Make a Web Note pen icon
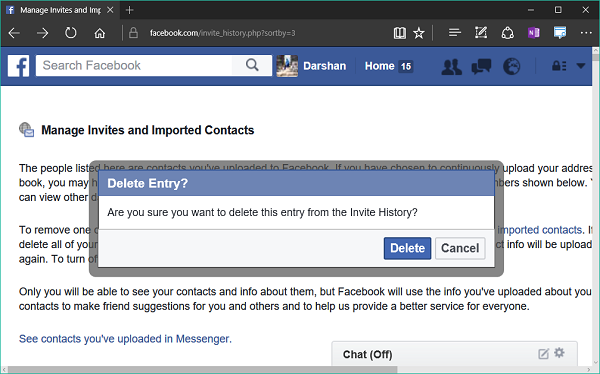 481,33
